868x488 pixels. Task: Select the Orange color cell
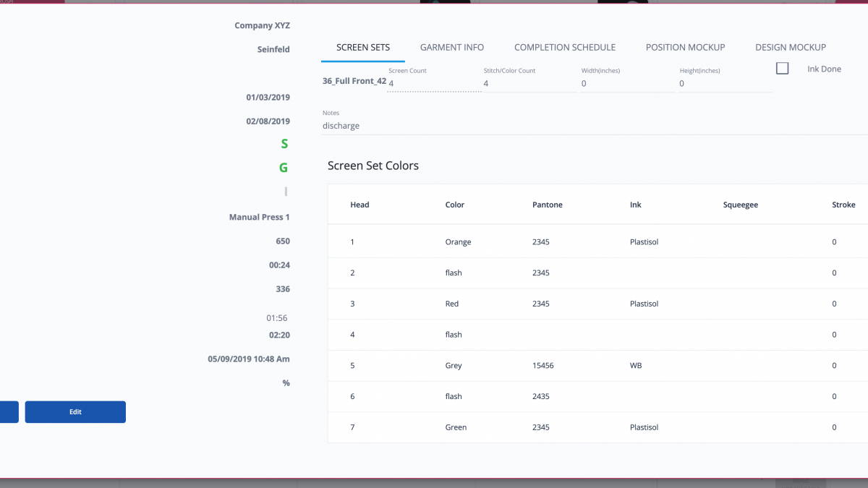point(458,242)
